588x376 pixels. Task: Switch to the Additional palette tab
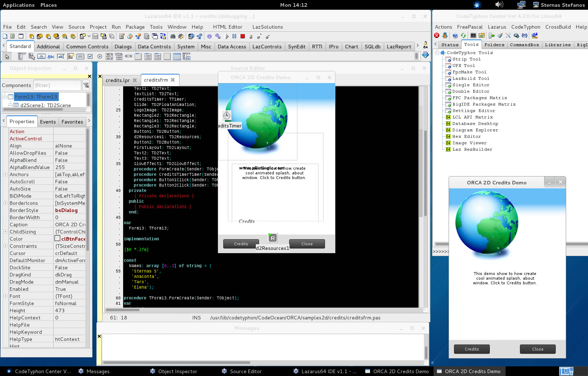tap(48, 47)
